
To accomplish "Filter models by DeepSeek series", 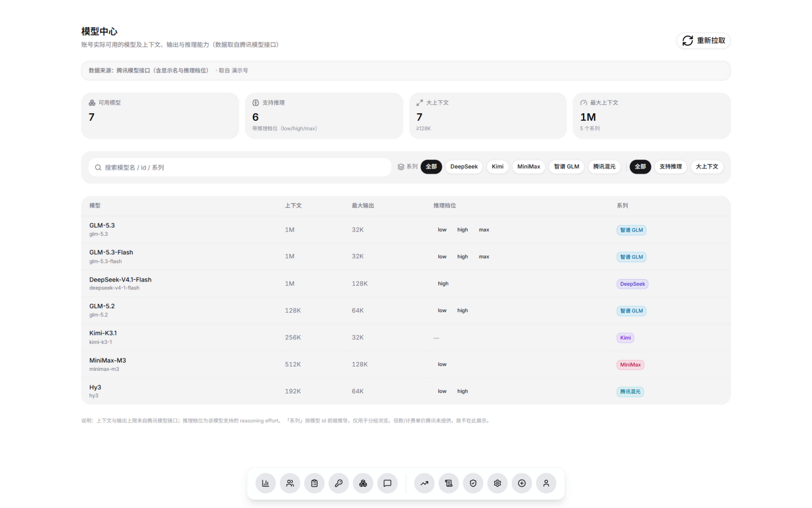I will (464, 167).
